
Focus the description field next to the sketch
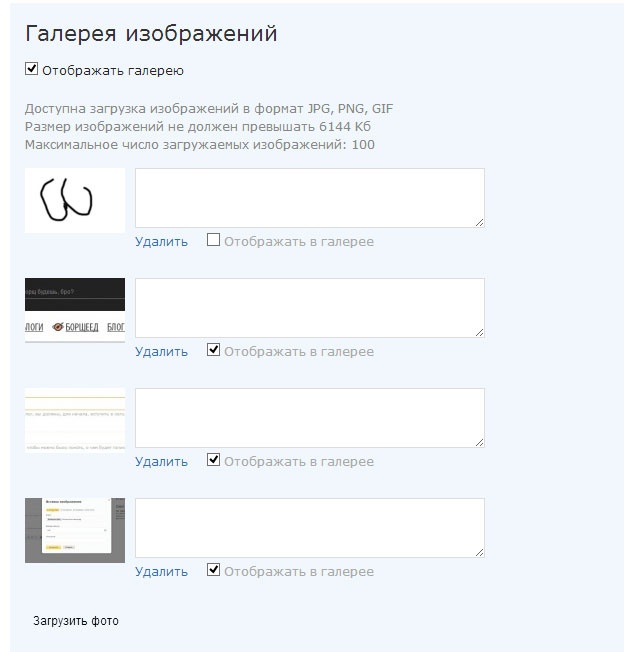[310, 198]
